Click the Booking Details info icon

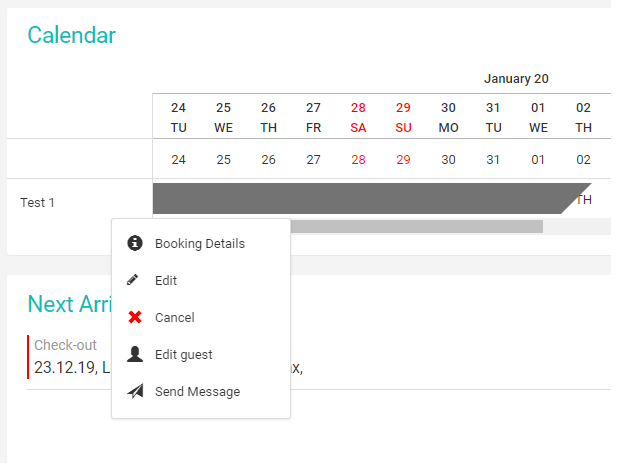coord(135,243)
